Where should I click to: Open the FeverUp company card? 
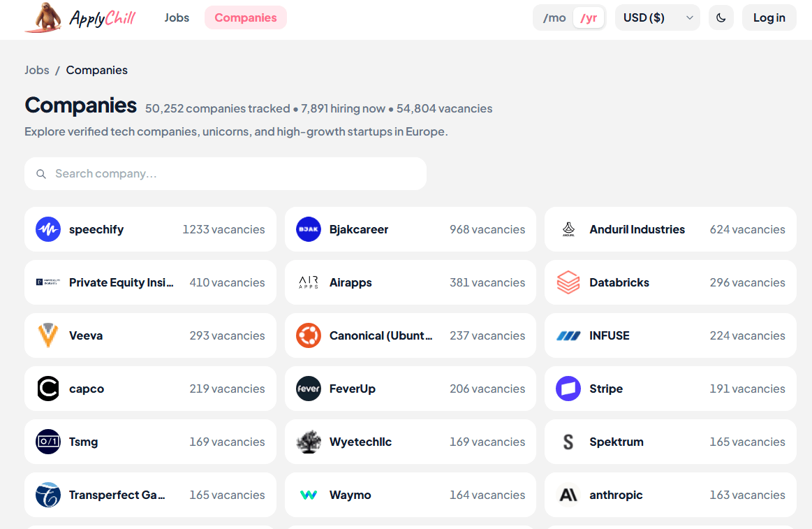[x=410, y=389]
